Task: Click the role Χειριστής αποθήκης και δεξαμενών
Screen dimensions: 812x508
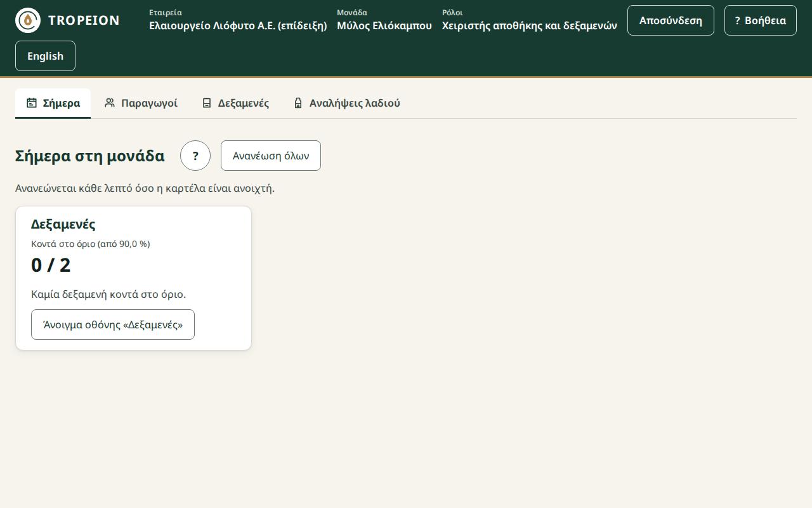Action: coord(530,26)
